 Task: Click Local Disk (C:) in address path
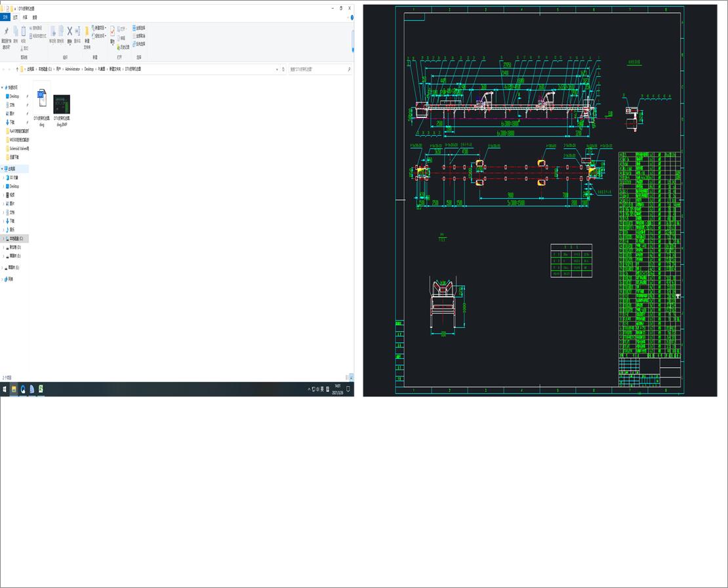pyautogui.click(x=45, y=69)
